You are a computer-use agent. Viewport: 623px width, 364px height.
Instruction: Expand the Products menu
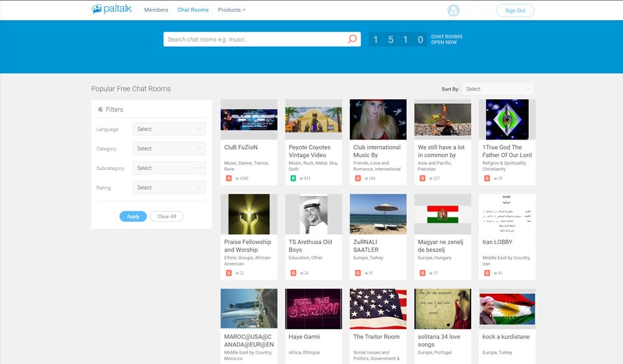232,10
